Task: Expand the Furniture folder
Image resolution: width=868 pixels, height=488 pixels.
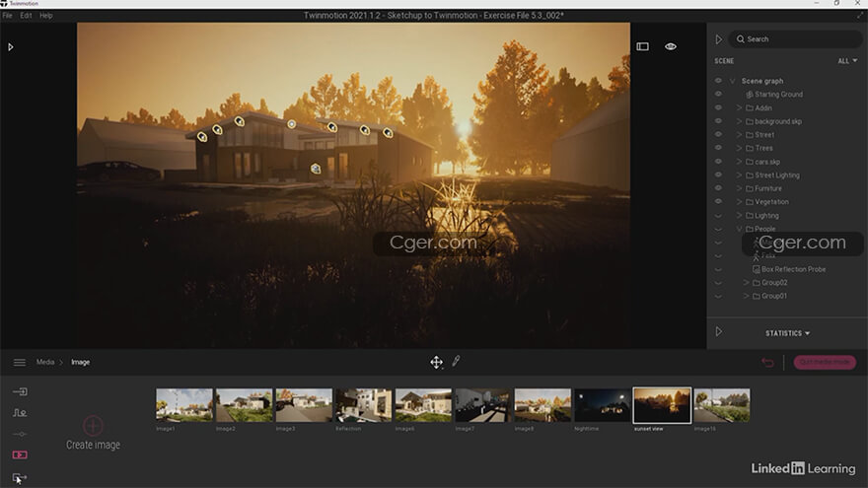Action: (x=739, y=188)
